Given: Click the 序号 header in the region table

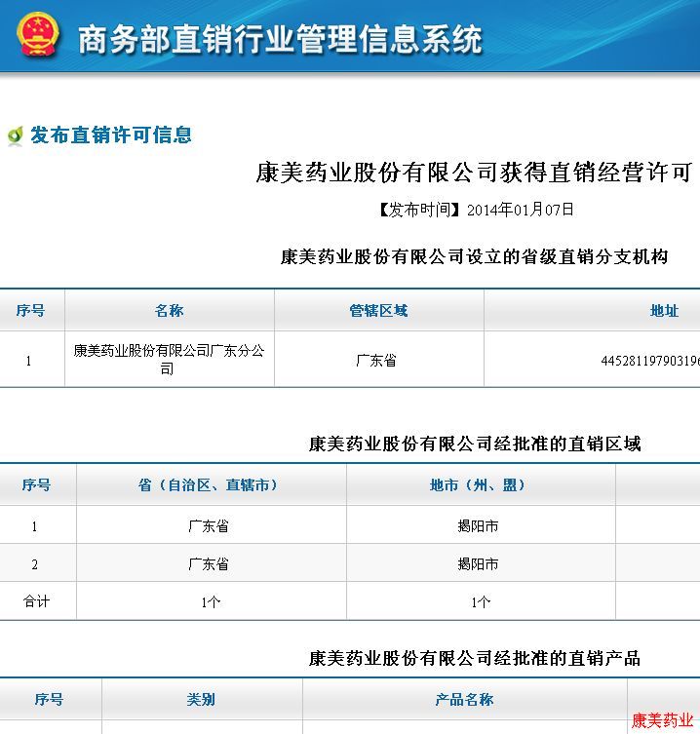Looking at the screenshot, I should [x=36, y=485].
